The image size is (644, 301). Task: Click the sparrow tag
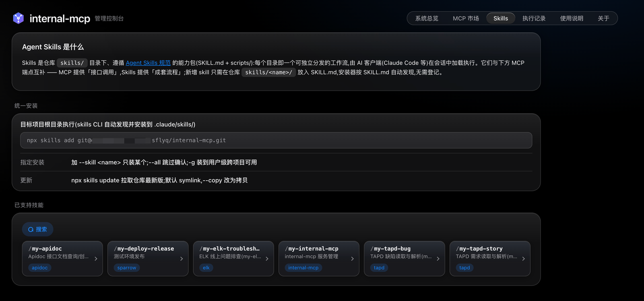click(127, 268)
